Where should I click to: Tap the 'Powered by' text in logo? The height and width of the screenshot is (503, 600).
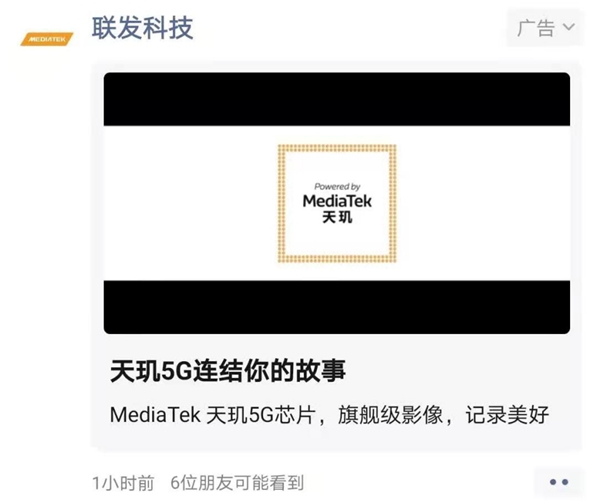pos(337,187)
